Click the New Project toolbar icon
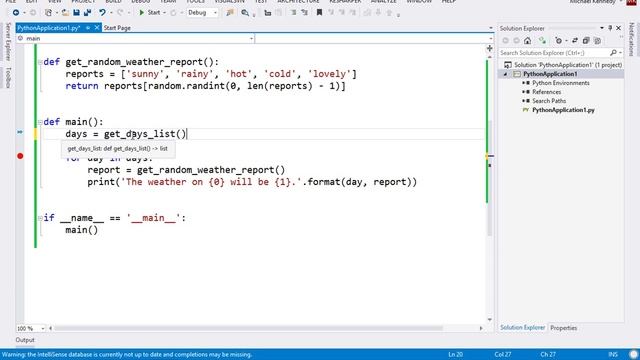 tap(49, 13)
